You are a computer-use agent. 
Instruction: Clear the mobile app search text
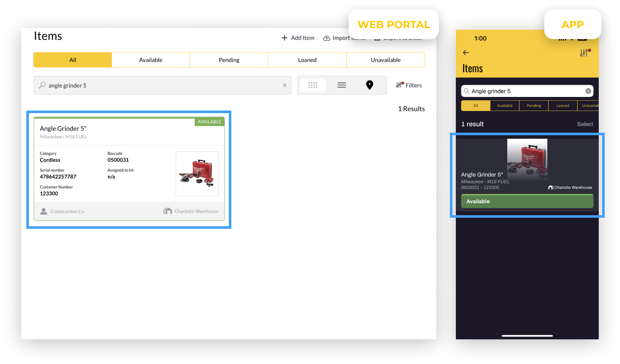pos(588,91)
